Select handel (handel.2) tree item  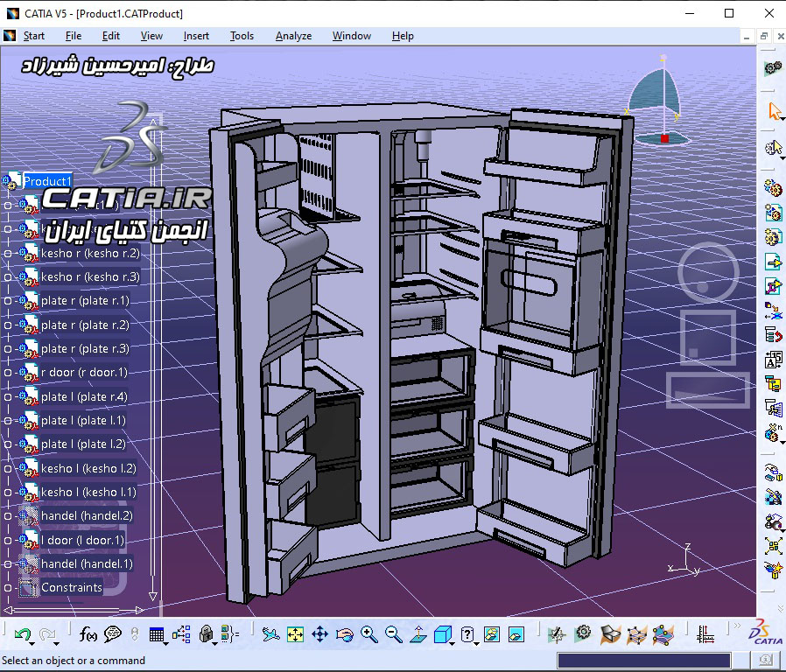click(87, 515)
